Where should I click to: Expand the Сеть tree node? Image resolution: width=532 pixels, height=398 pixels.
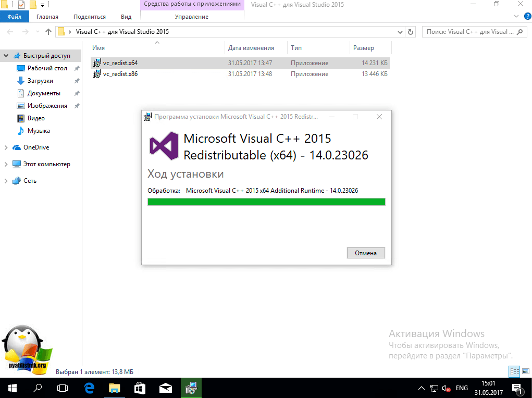point(6,181)
